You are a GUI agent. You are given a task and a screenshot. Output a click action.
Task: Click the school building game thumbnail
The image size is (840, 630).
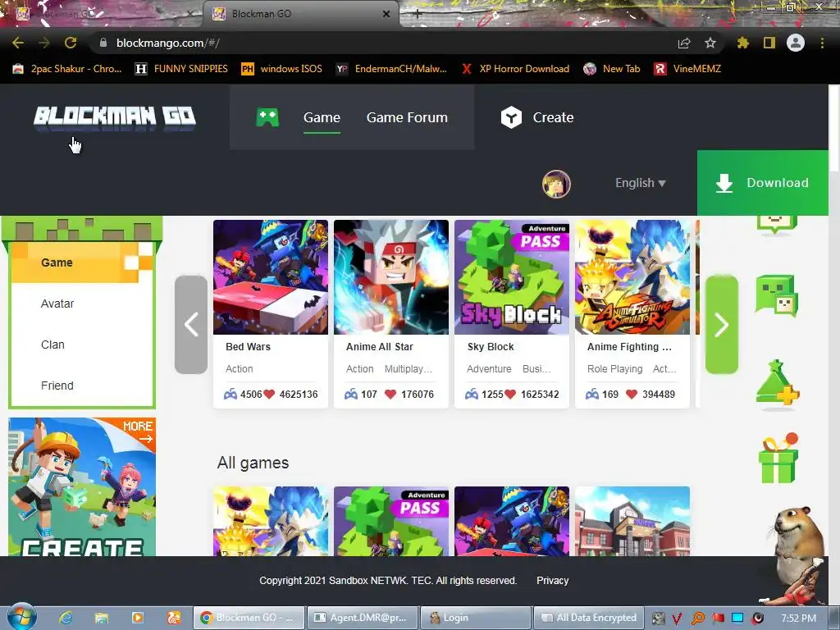[632, 521]
